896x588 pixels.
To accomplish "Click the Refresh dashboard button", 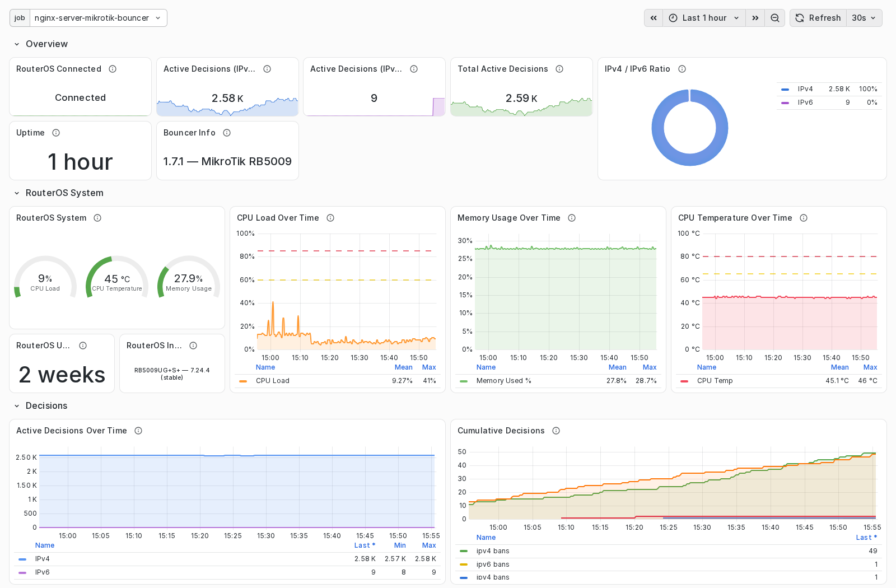I will [x=818, y=18].
